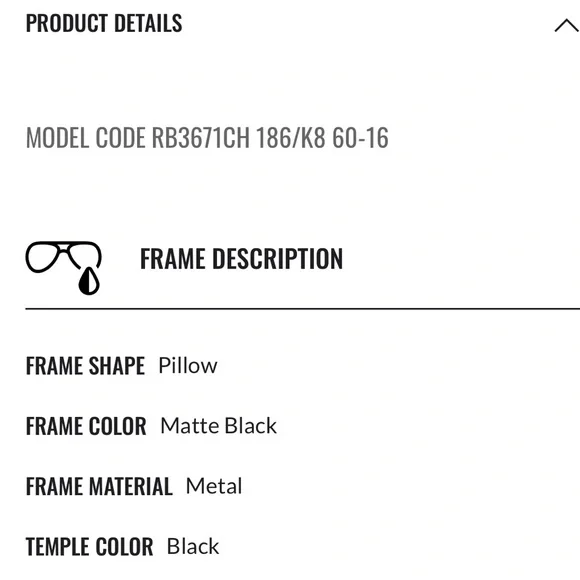This screenshot has width=580, height=580.
Task: Select the Pillow frame shape value
Action: 188,366
